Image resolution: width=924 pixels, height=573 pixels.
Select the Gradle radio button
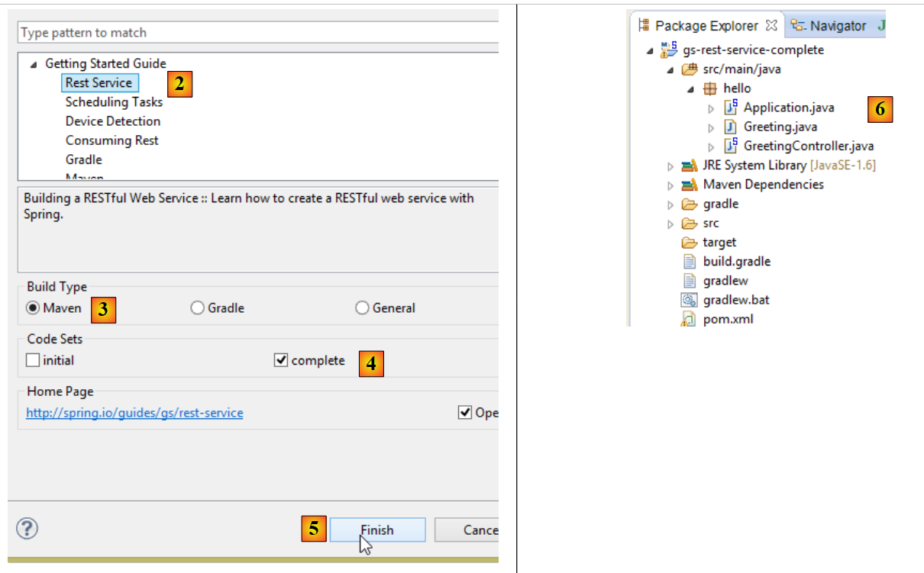click(197, 308)
